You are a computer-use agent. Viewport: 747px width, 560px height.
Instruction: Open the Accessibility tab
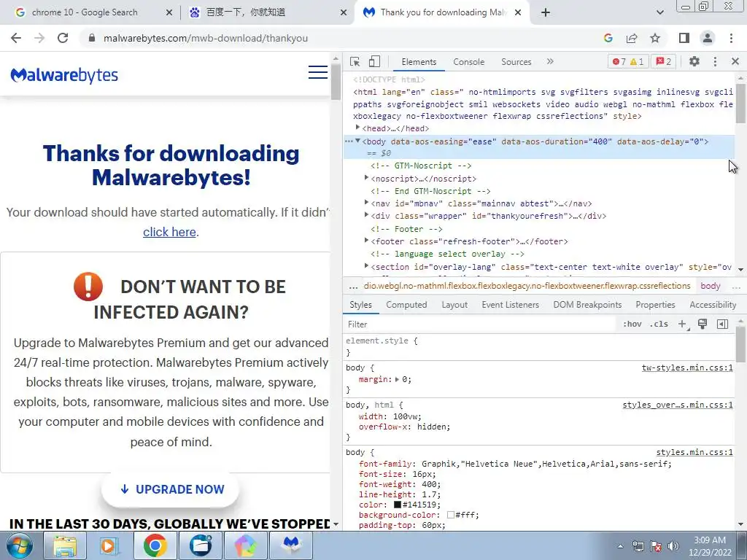(713, 305)
